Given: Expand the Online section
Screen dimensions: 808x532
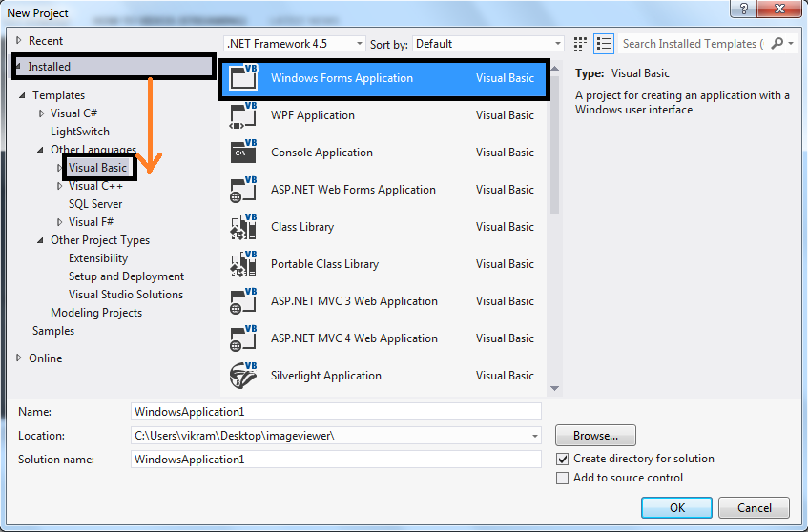Looking at the screenshot, I should pyautogui.click(x=19, y=358).
